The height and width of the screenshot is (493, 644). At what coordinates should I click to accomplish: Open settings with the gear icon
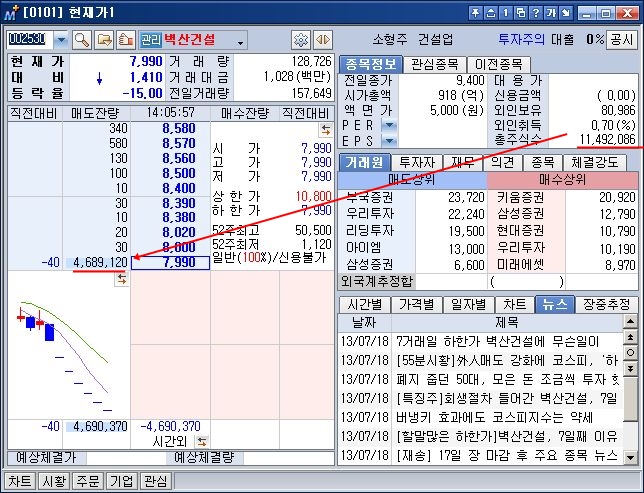[301, 40]
